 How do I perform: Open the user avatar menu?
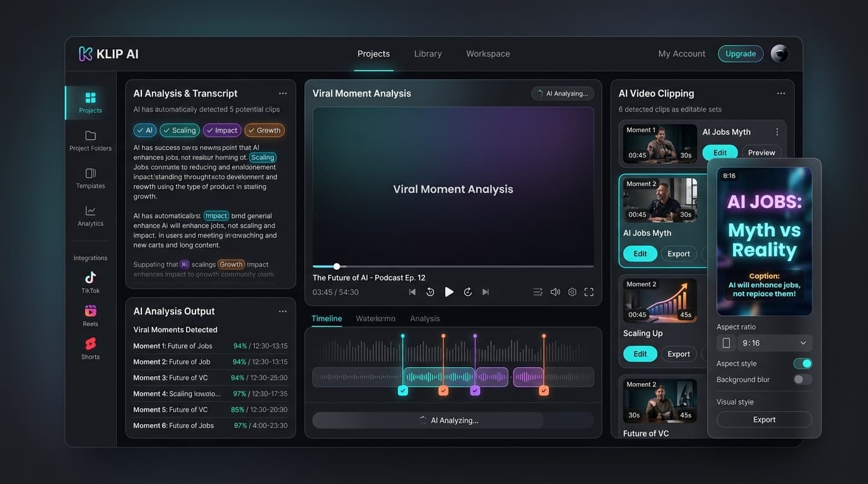pos(780,54)
